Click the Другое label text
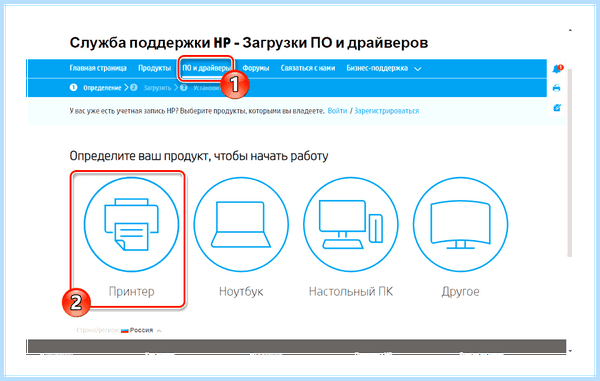This screenshot has width=600, height=381. pos(460,291)
